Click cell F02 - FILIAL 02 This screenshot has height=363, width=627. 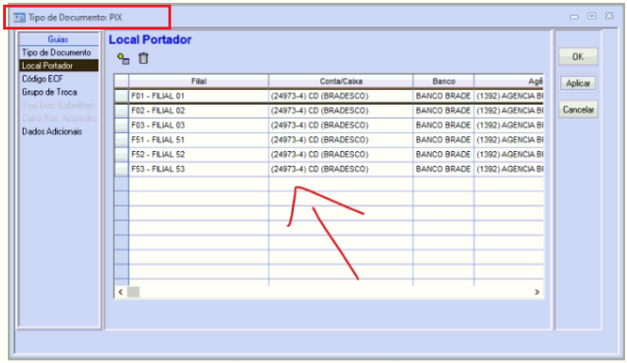[199, 111]
